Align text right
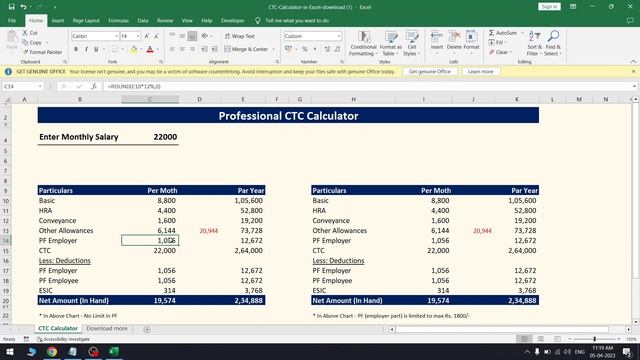 pos(192,49)
